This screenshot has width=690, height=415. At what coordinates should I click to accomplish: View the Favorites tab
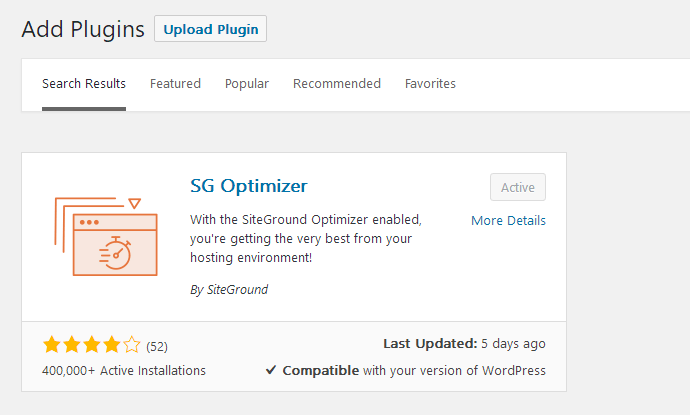click(430, 84)
